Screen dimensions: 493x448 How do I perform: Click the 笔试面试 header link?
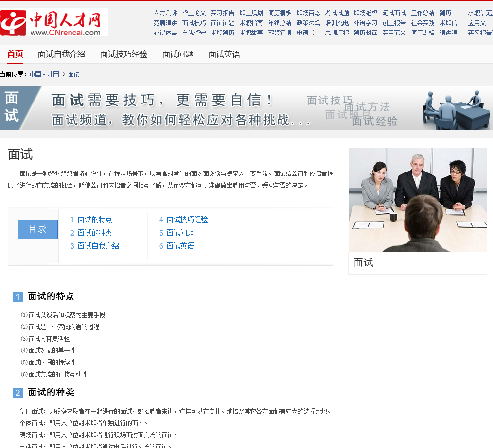tap(394, 13)
